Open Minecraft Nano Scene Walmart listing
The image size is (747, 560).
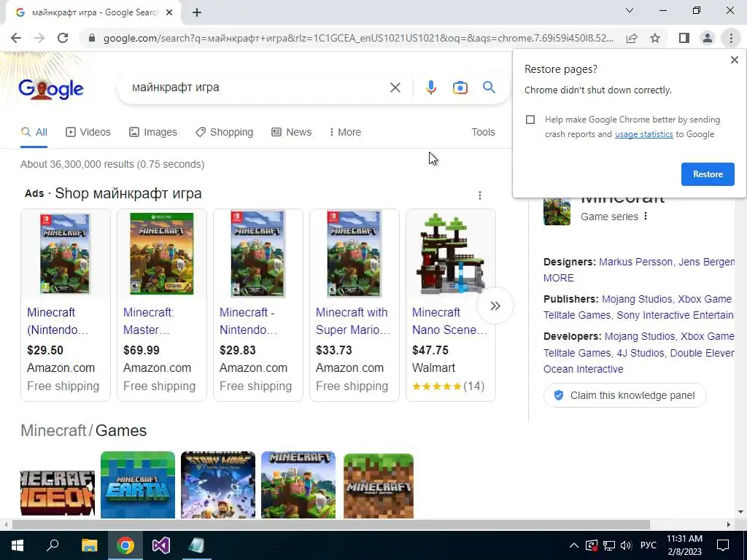click(451, 305)
